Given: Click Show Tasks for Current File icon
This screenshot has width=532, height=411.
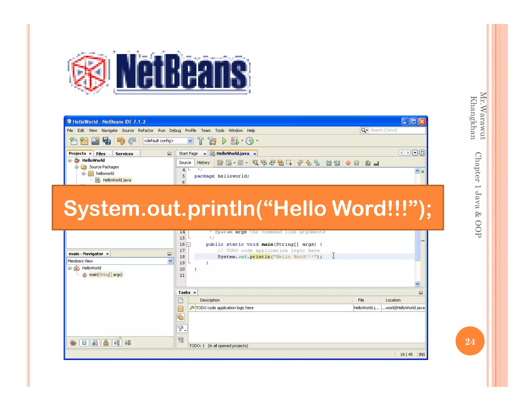Looking at the screenshot, I should coord(181,300).
